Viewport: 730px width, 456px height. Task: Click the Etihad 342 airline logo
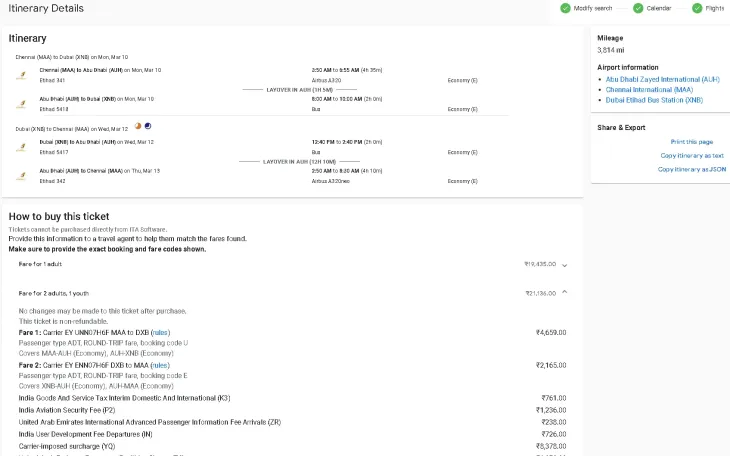click(21, 176)
